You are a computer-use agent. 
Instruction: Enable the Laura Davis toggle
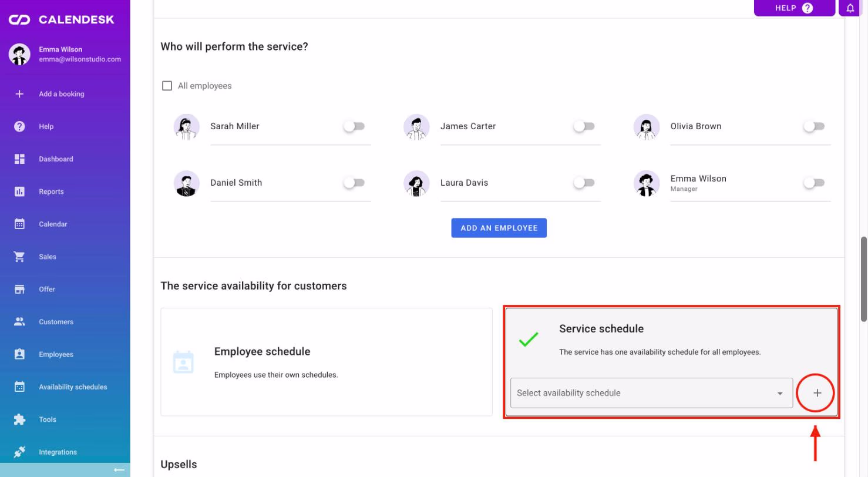pos(584,183)
